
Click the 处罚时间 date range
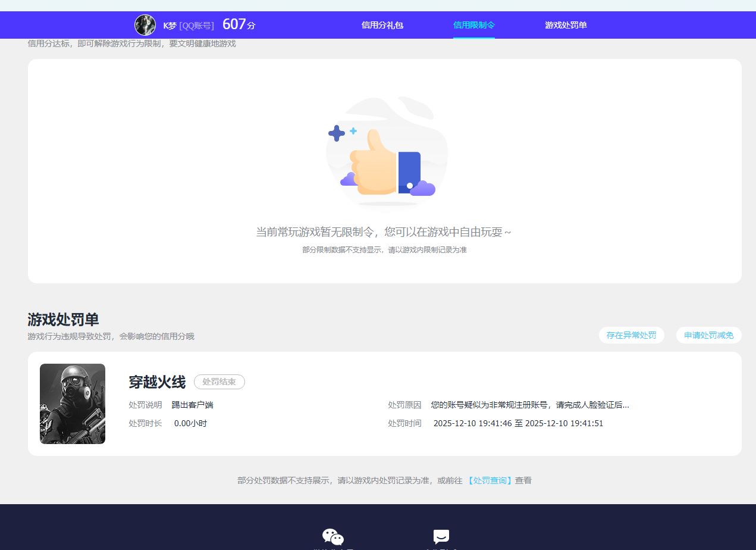point(518,423)
